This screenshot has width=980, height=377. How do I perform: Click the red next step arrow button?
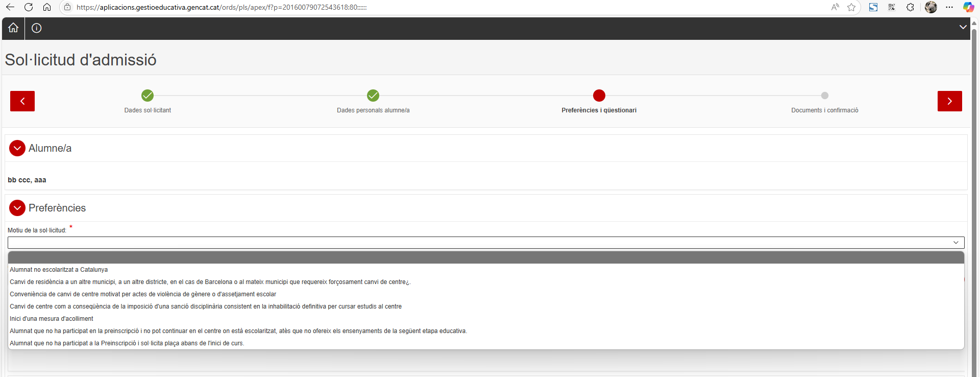(949, 101)
